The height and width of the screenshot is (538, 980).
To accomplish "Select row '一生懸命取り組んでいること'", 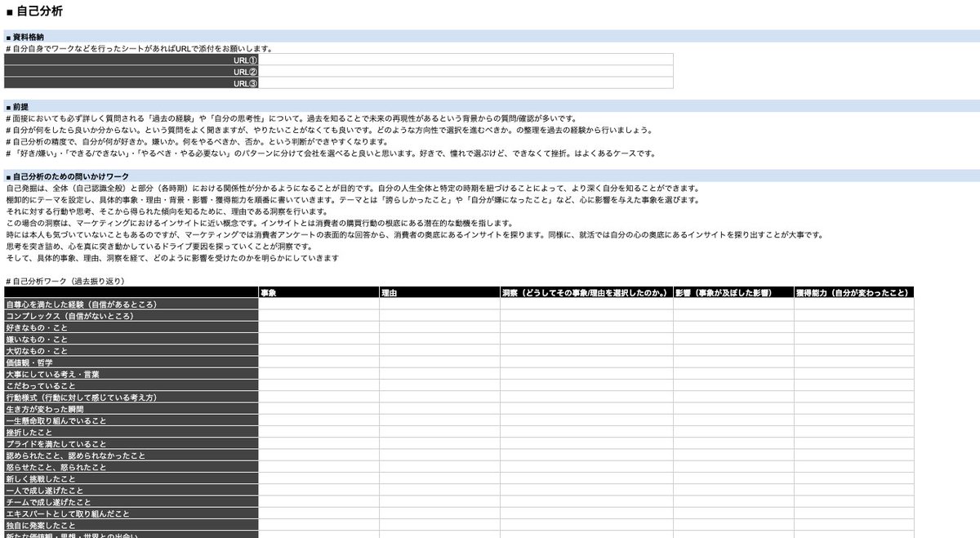I will coord(131,420).
